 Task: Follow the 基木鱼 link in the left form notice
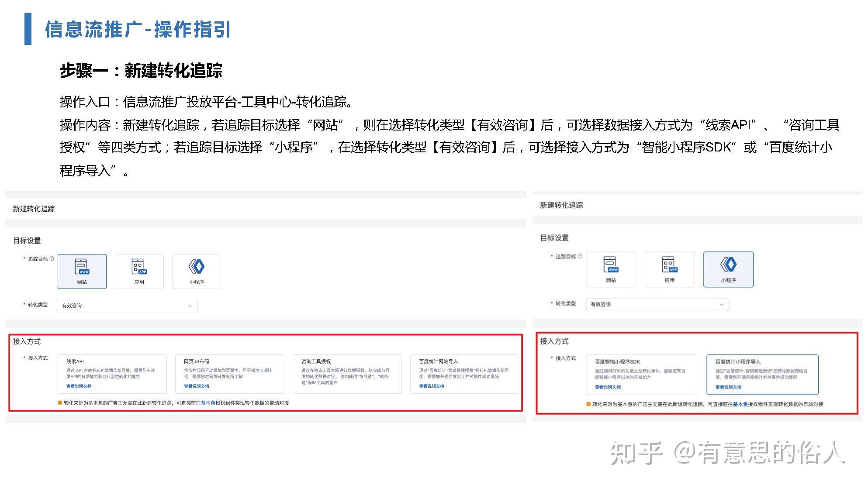[x=208, y=403]
